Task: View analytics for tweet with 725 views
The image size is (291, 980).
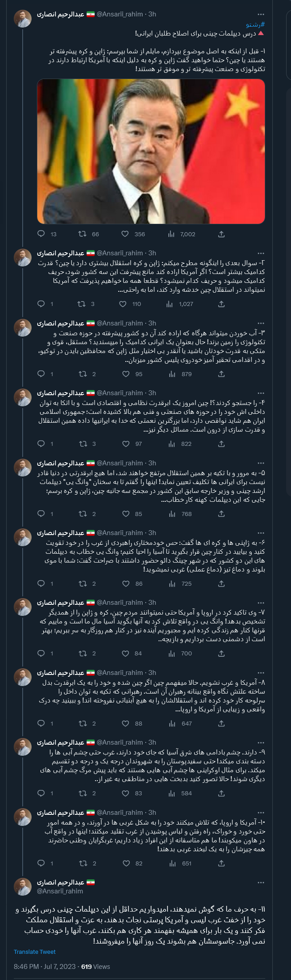Action: 171,583
